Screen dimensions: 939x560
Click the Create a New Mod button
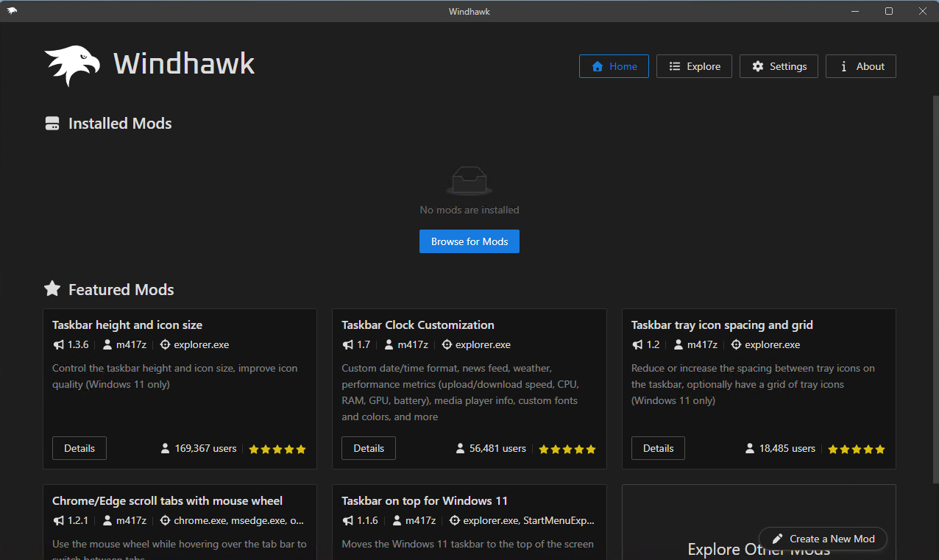point(823,539)
